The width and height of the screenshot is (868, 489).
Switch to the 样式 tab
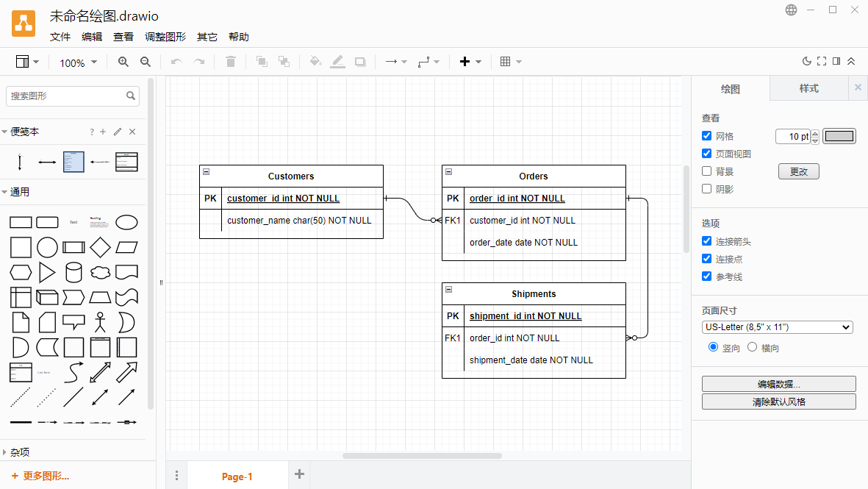[808, 88]
